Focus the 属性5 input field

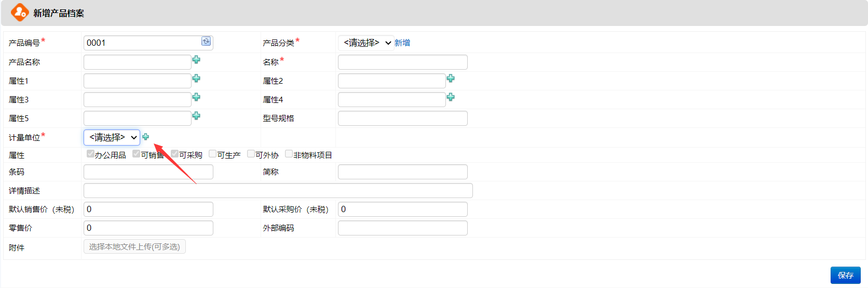138,118
